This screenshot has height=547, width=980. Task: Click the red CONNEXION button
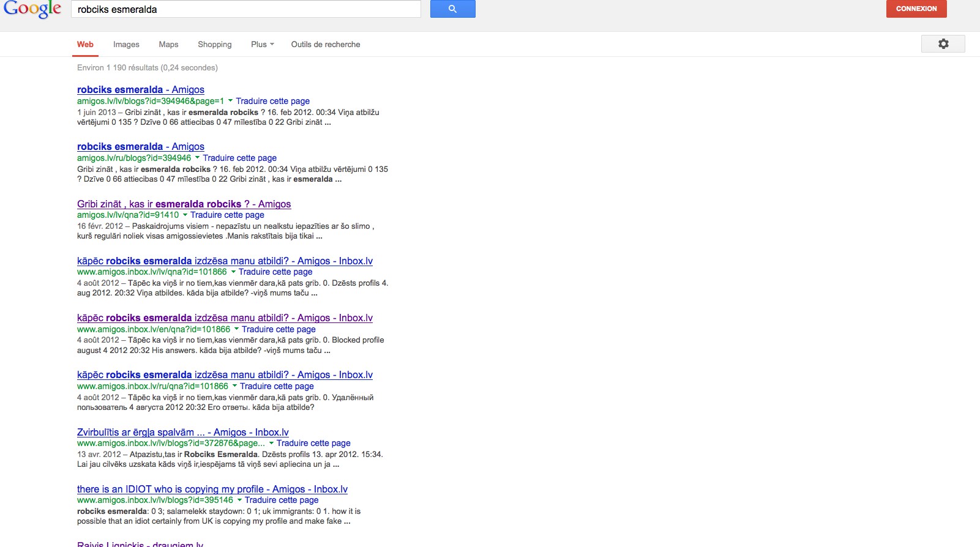916,9
